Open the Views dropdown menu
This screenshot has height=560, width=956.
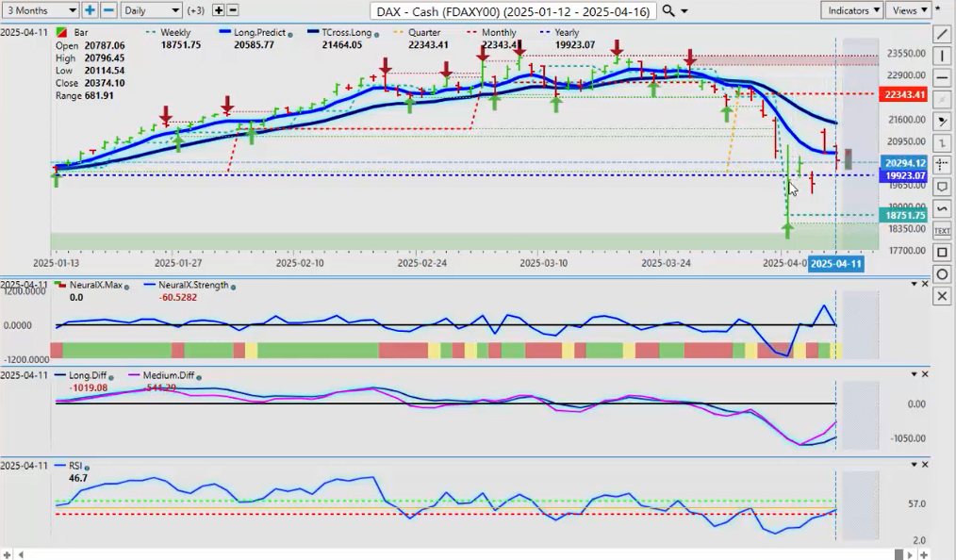909,10
